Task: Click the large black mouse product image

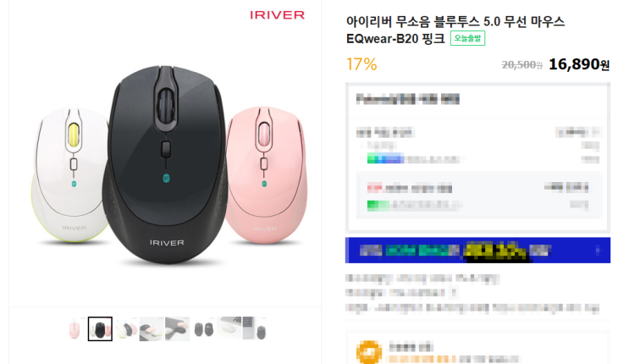Action: click(165, 164)
